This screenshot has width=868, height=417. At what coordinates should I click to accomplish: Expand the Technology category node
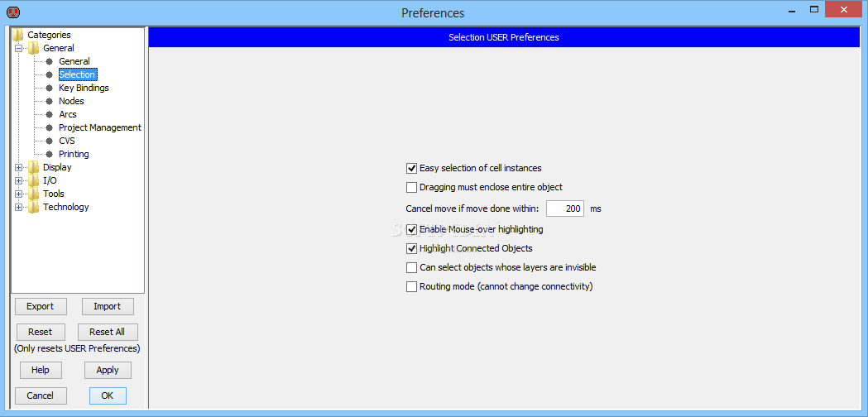pos(19,207)
